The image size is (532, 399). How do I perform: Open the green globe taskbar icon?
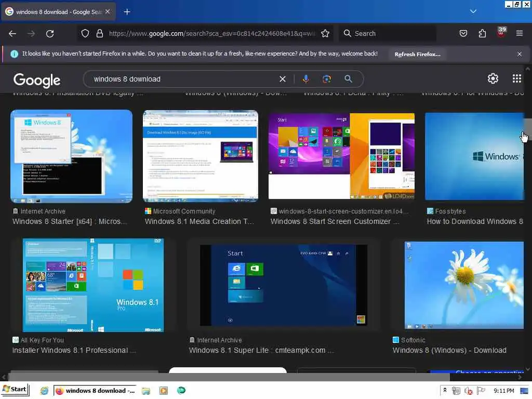pyautogui.click(x=181, y=391)
